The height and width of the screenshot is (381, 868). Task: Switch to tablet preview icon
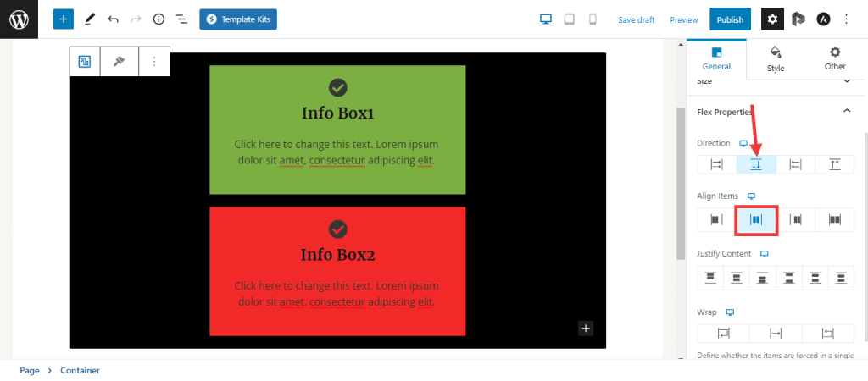point(570,19)
